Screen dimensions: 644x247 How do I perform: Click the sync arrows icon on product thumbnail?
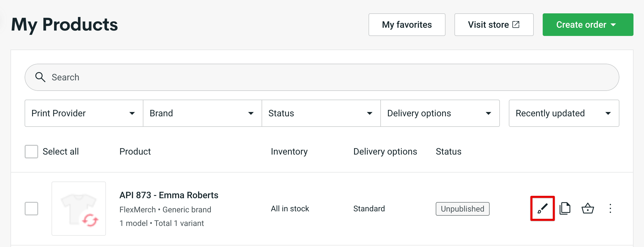tap(90, 220)
